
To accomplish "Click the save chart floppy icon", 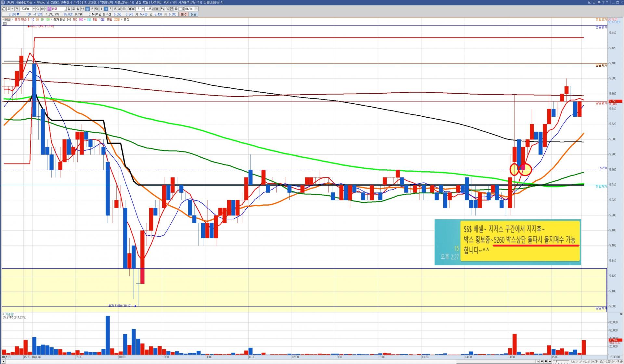I will pos(171,9).
